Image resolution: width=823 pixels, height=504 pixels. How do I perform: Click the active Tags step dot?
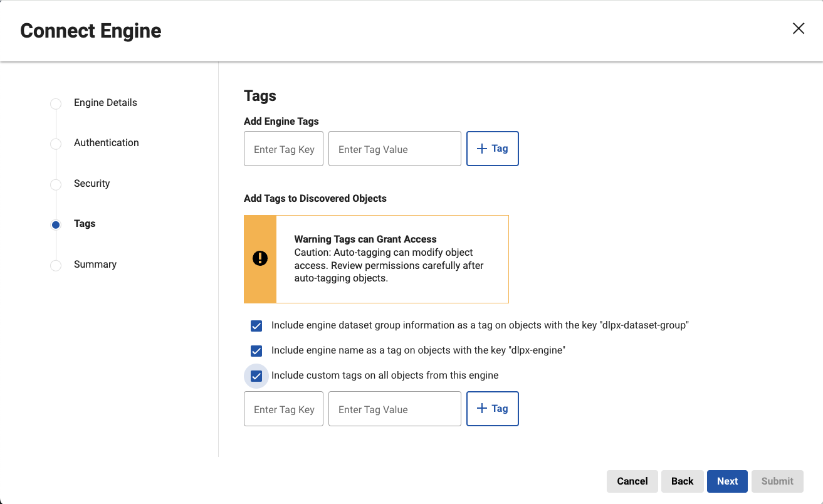tap(56, 224)
